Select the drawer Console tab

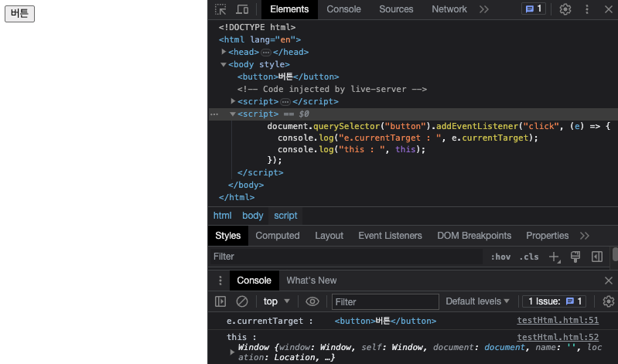pyautogui.click(x=254, y=281)
